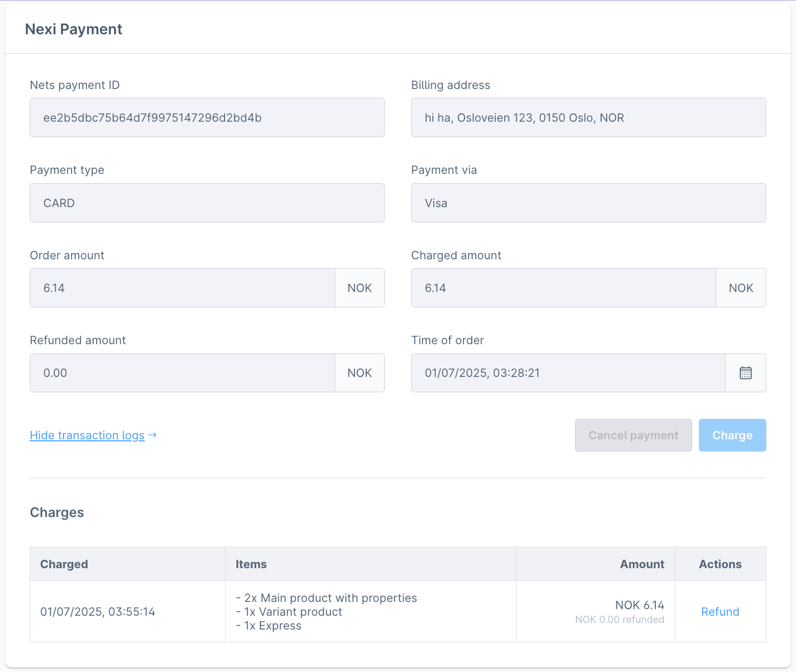
Task: Click the NOK label beside Refunded amount
Action: 359,372
